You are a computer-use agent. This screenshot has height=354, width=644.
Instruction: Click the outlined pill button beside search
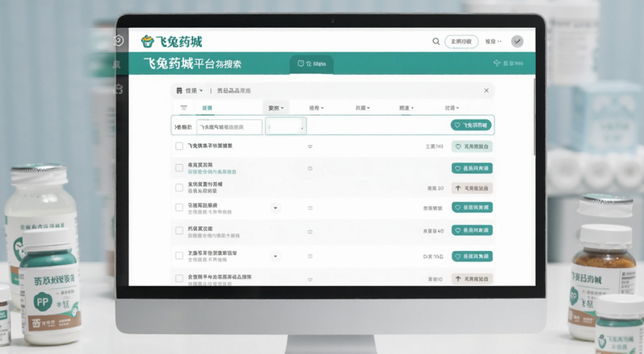[461, 42]
